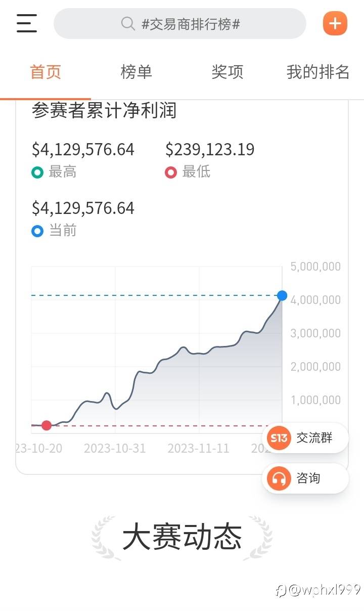Image resolution: width=364 pixels, height=612 pixels.
Task: Click the 2023-11-11 date axis label
Action: tap(198, 448)
